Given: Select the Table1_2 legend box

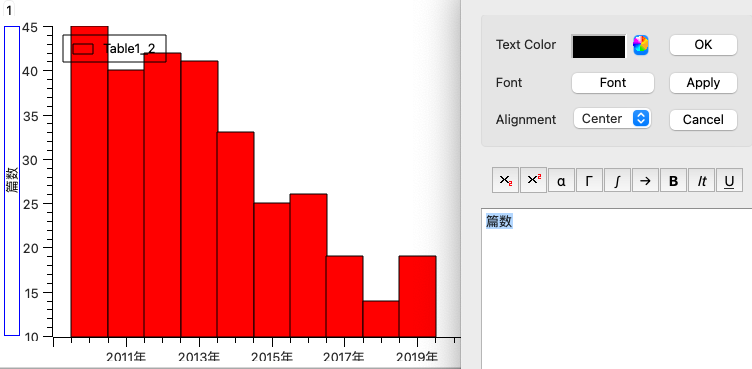Looking at the screenshot, I should pos(114,48).
